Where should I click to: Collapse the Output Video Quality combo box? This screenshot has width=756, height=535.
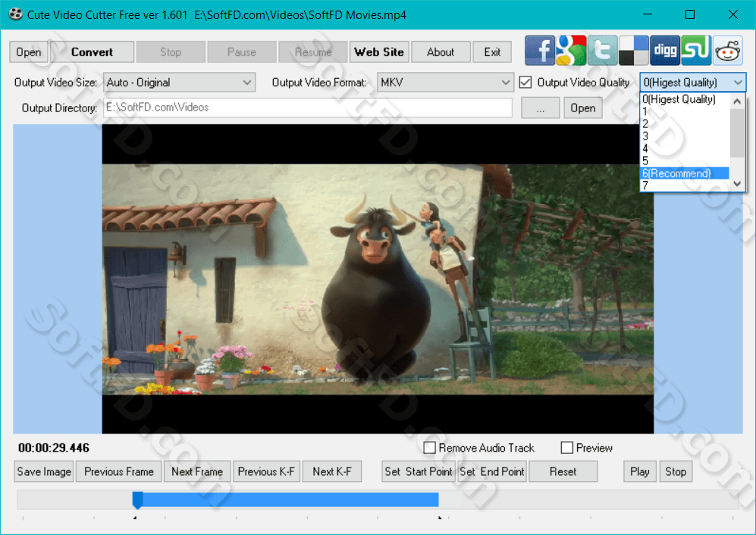tap(693, 83)
